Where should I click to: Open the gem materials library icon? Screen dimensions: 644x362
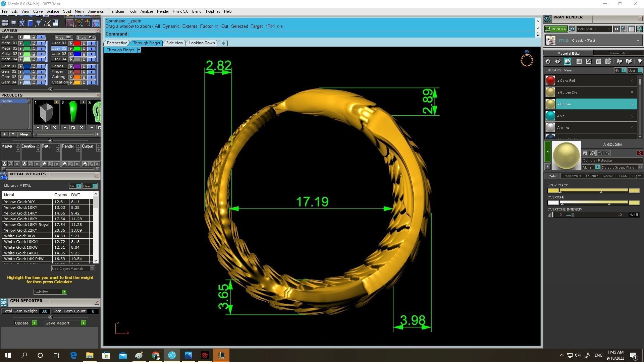(x=557, y=61)
